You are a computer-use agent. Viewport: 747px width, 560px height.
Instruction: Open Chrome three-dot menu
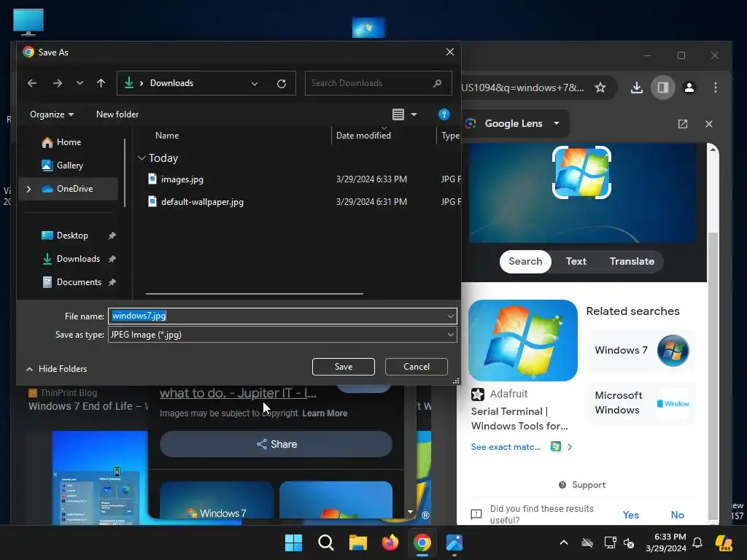coord(716,87)
